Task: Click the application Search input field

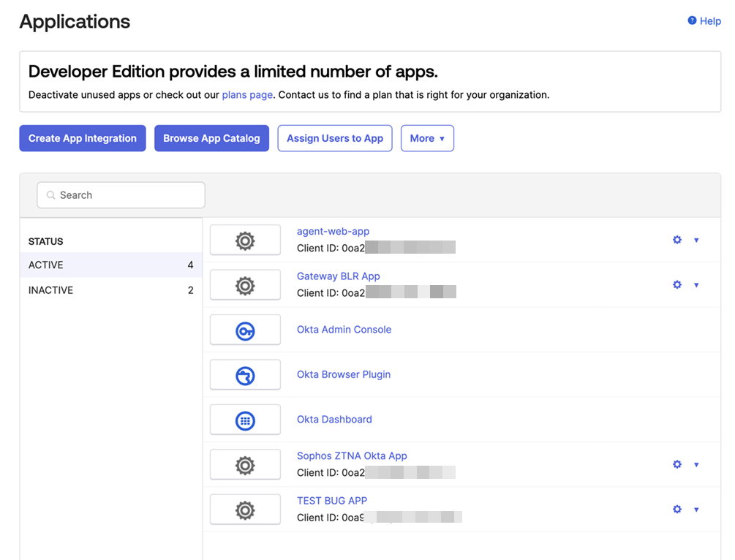Action: click(121, 195)
